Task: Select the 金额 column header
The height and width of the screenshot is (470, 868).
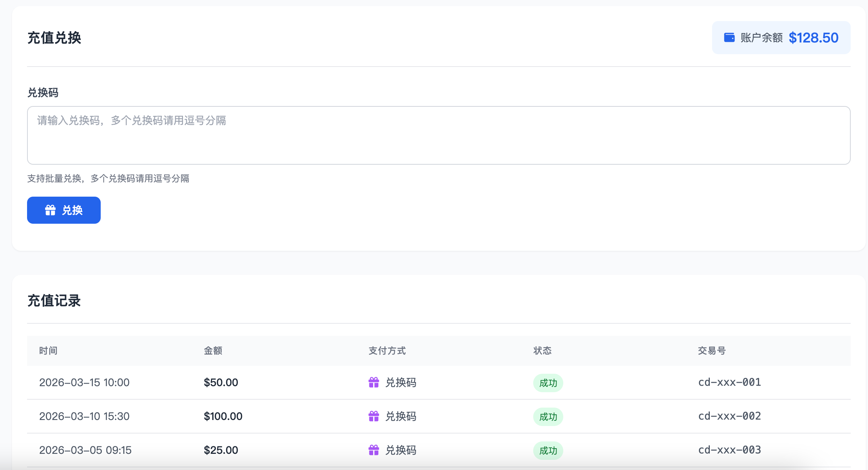Action: (213, 351)
